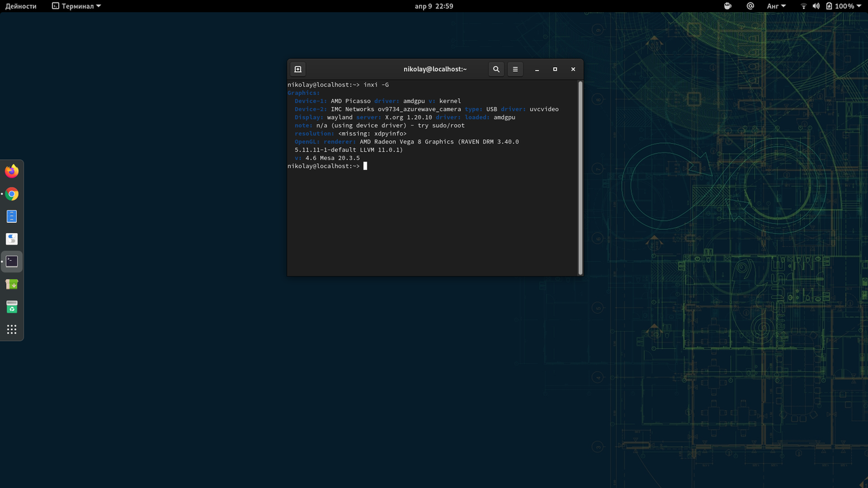This screenshot has width=868, height=488.
Task: Open the Терминал app menu in top bar
Action: pyautogui.click(x=77, y=6)
